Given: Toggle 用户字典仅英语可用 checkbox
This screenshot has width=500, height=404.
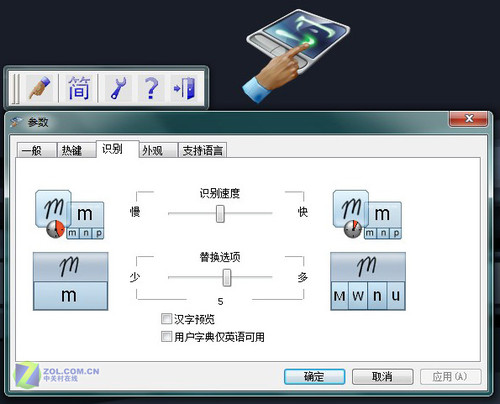Looking at the screenshot, I should click(x=166, y=336).
